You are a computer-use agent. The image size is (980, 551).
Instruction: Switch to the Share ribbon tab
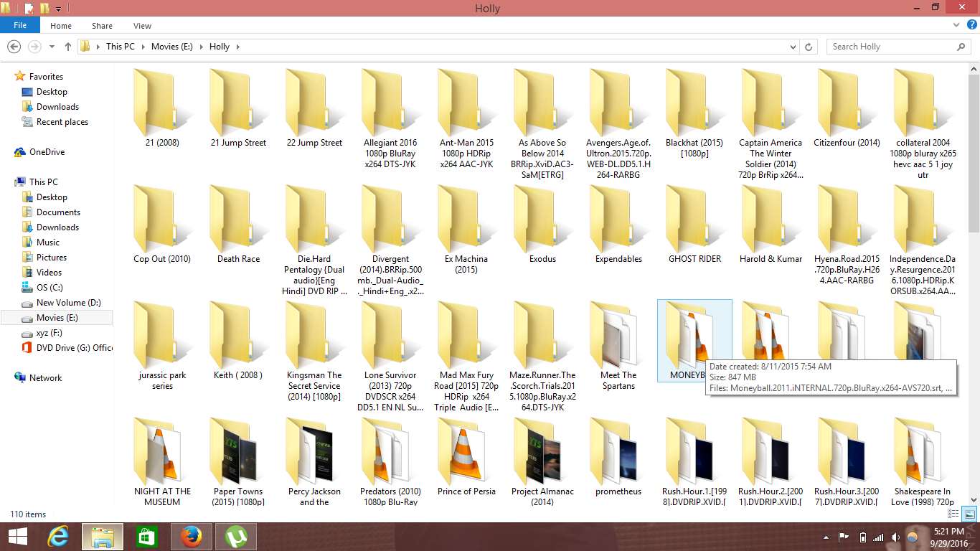[x=102, y=26]
